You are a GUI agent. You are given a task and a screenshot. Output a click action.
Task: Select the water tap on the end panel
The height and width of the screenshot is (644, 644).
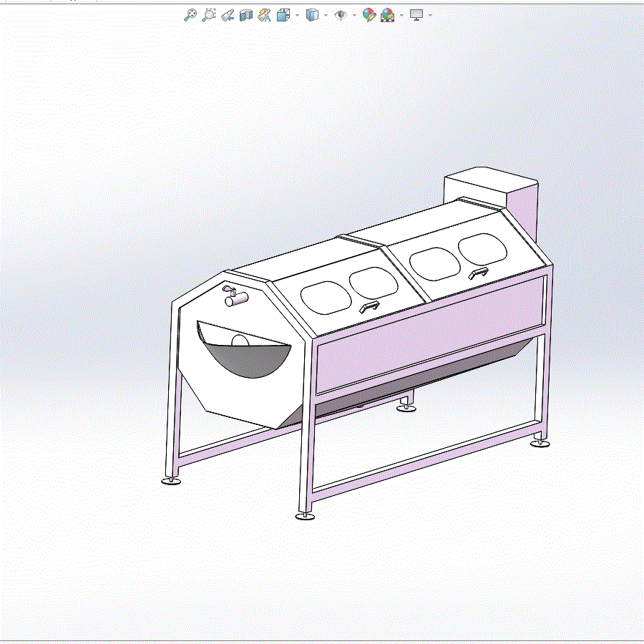tap(235, 296)
